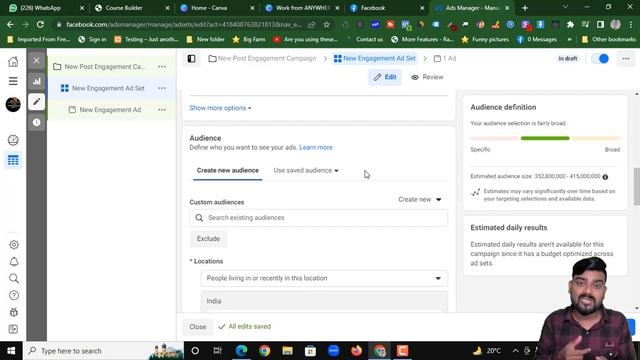Click the search magnifier in left sidebar
Screen dimensions: 640x360
[14, 278]
